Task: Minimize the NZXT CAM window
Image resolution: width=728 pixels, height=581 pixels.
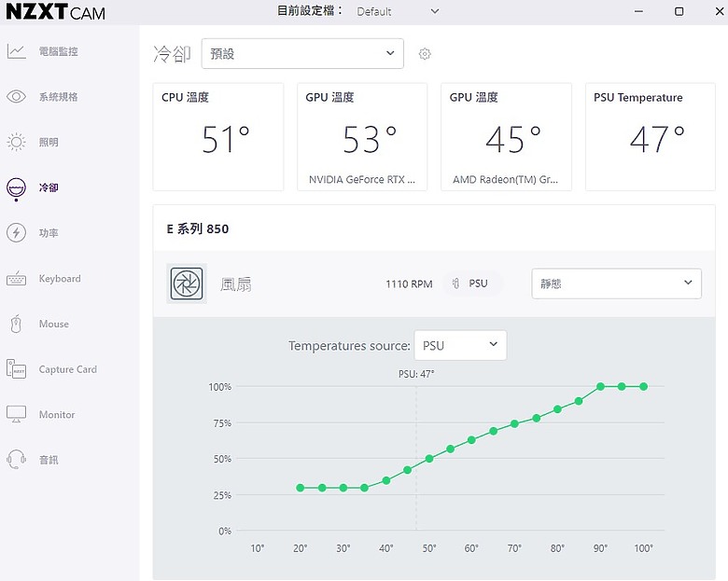Action: coord(638,11)
